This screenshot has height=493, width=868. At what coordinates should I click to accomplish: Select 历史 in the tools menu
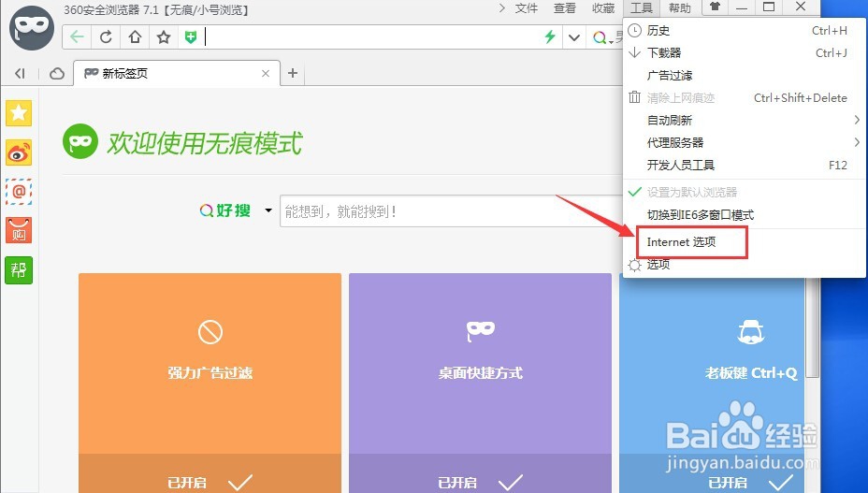744,31
